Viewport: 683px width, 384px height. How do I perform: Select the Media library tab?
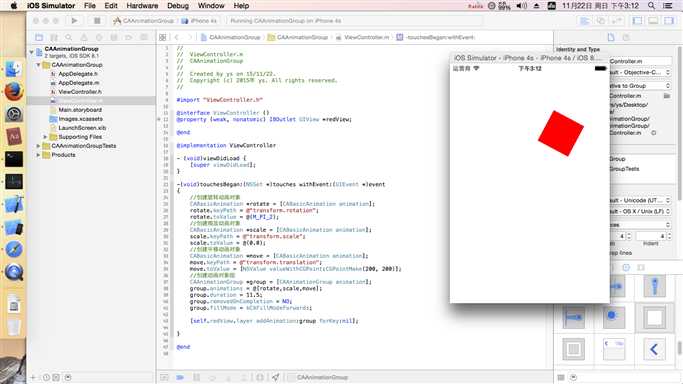pos(641,267)
